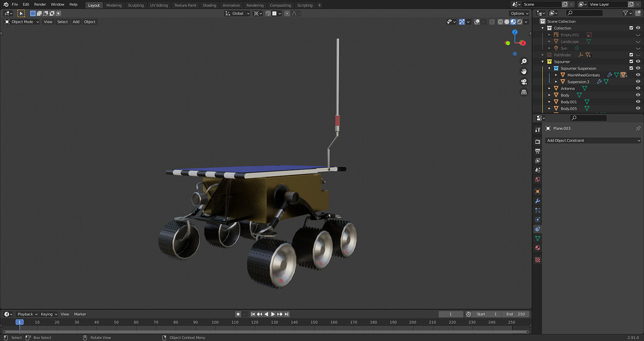
Task: Click the pan view hand gizmo
Action: click(524, 72)
